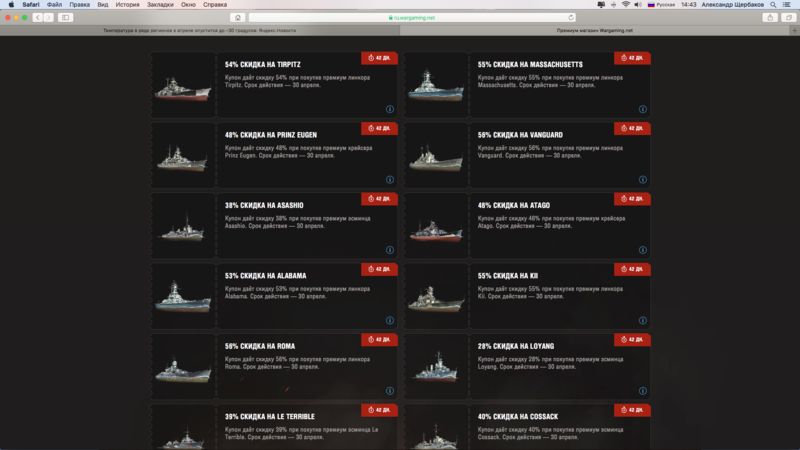Open Файл menu
The height and width of the screenshot is (450, 800).
point(54,5)
